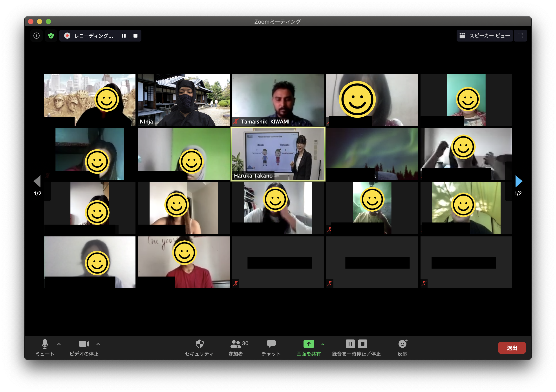Stop recording from the top bar
556x392 pixels.
tap(135, 36)
